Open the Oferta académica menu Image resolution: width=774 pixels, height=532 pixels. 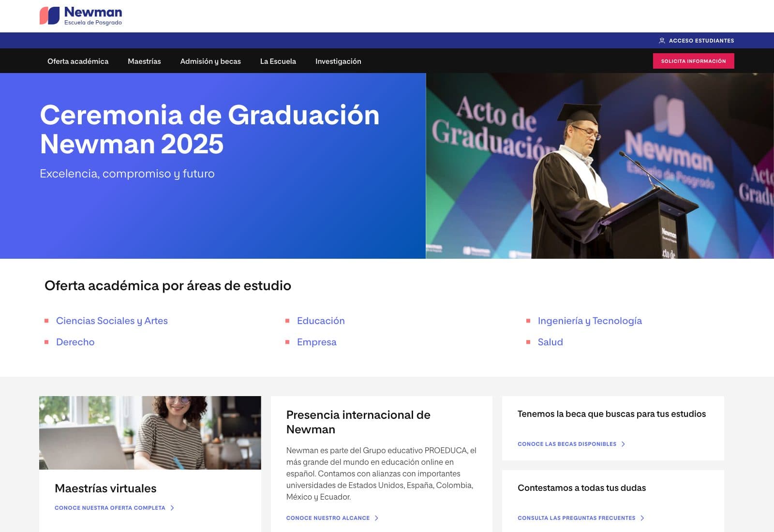coord(78,61)
